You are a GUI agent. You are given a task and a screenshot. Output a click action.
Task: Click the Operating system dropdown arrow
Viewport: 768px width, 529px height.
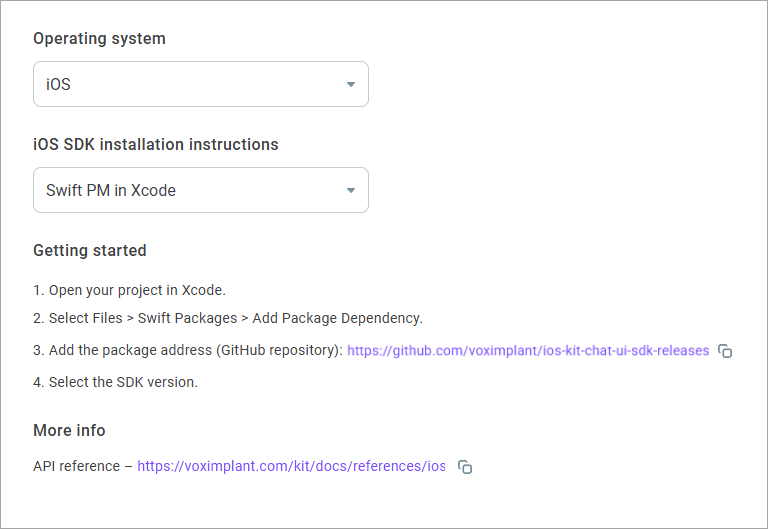click(351, 84)
